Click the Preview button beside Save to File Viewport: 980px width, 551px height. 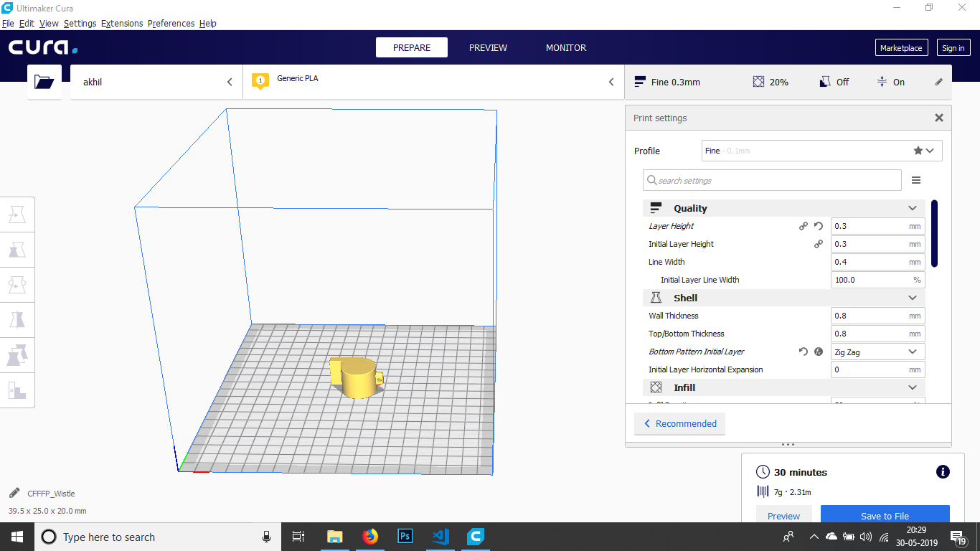[x=783, y=515]
